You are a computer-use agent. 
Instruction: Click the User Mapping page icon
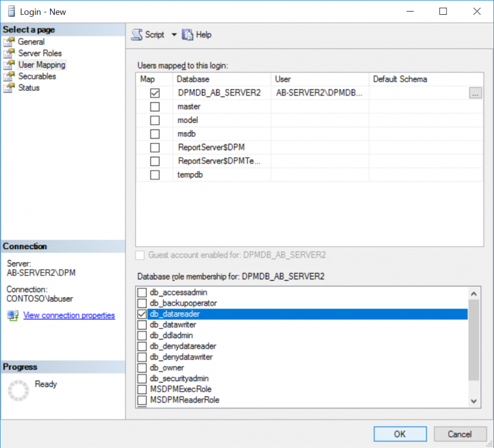click(x=9, y=64)
